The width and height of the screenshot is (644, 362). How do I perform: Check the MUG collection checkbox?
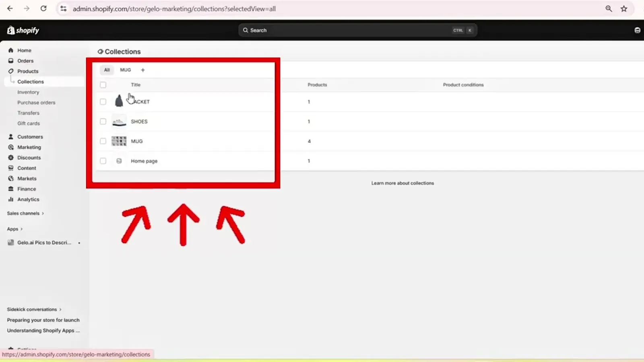(x=103, y=141)
